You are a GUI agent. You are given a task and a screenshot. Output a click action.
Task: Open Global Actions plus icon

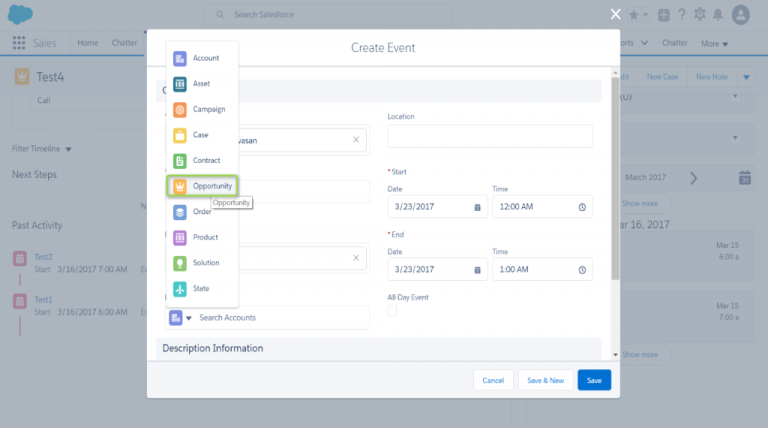(664, 15)
